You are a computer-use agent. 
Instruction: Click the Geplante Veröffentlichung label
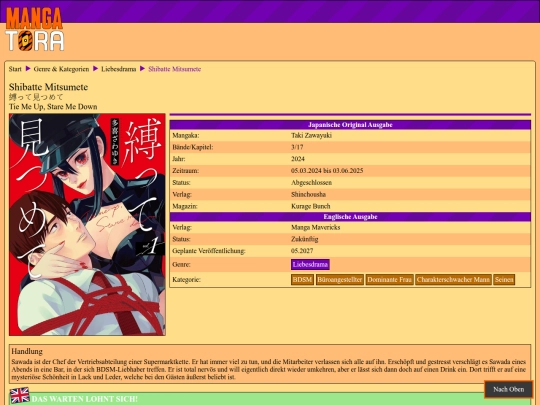pos(209,251)
